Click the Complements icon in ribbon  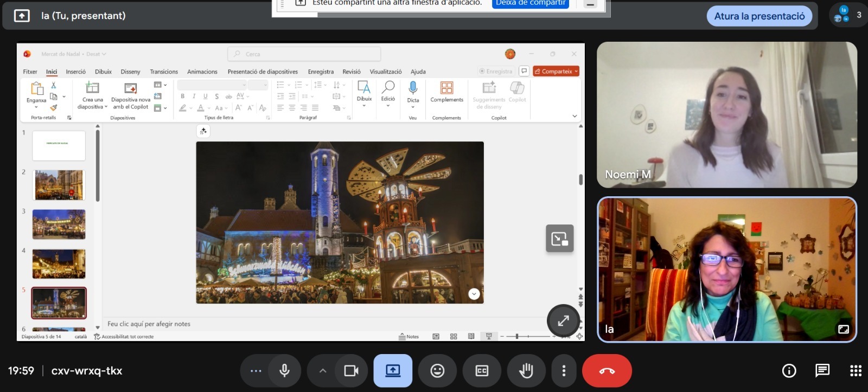(x=446, y=88)
